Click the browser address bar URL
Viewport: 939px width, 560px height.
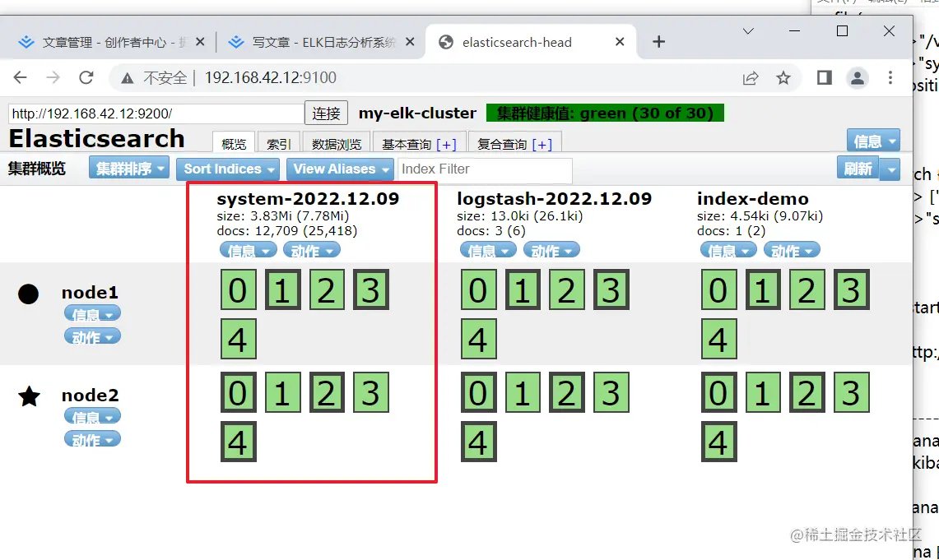coord(270,78)
